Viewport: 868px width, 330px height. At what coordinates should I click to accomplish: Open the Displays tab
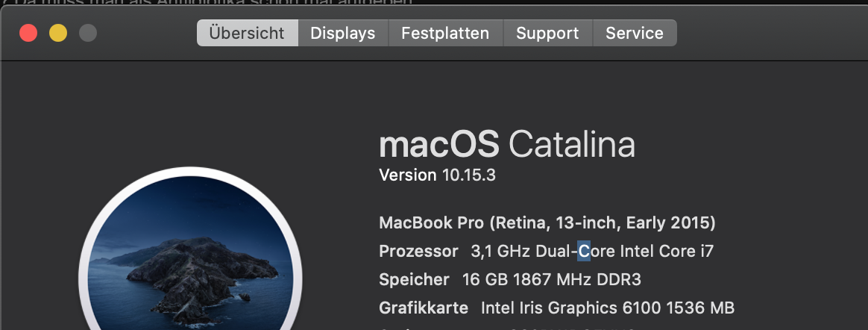pyautogui.click(x=342, y=33)
